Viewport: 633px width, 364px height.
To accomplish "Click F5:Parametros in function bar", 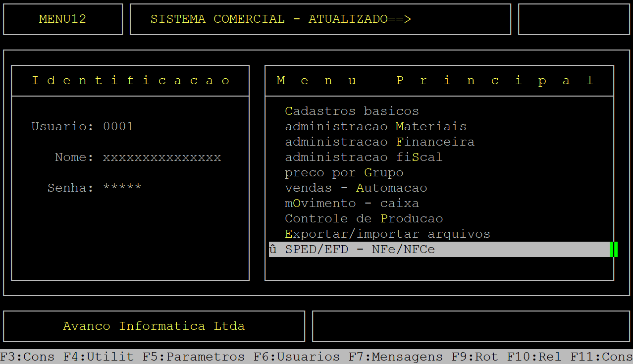I will [x=194, y=357].
